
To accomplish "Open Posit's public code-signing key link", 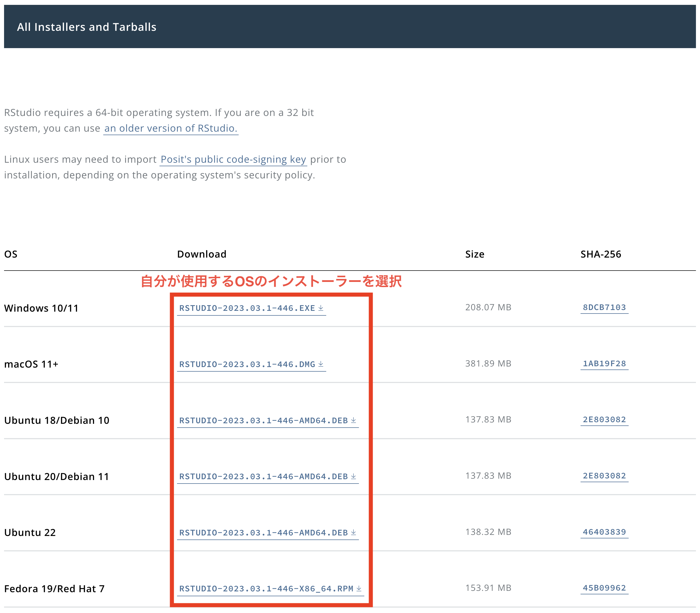I will point(233,159).
